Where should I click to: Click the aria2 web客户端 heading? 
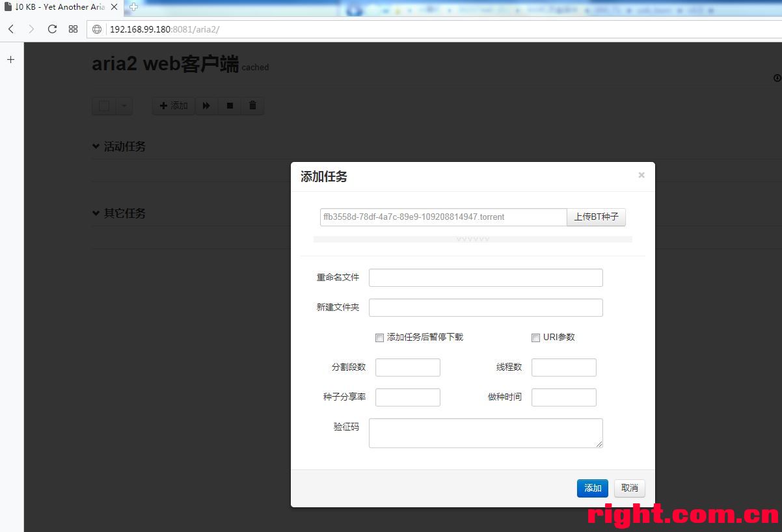coord(165,64)
